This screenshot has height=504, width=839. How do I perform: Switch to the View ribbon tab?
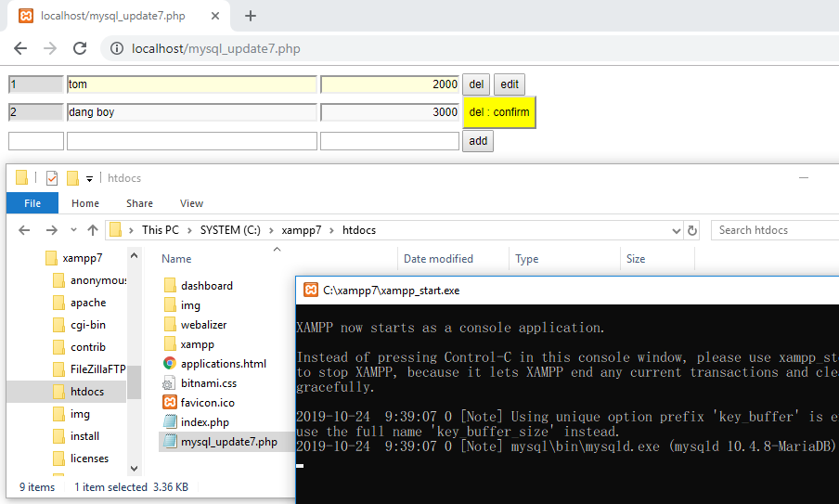pyautogui.click(x=191, y=203)
